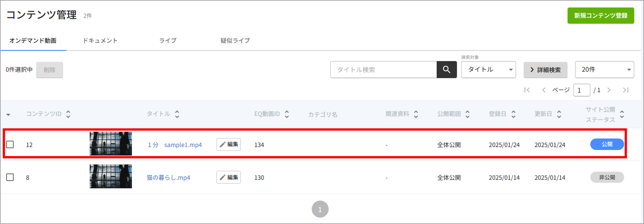Sort by 登録日 column arrows
Image resolution: width=644 pixels, height=224 pixels.
click(x=513, y=114)
